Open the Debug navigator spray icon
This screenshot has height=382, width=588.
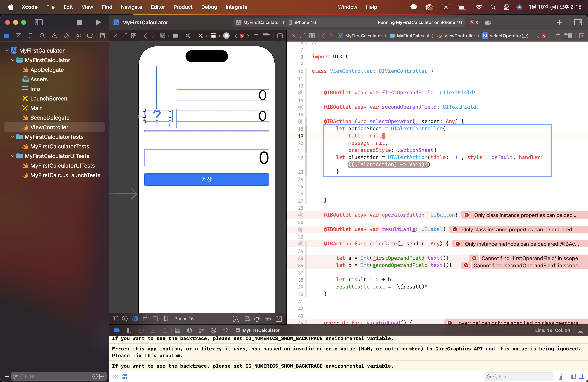78,36
